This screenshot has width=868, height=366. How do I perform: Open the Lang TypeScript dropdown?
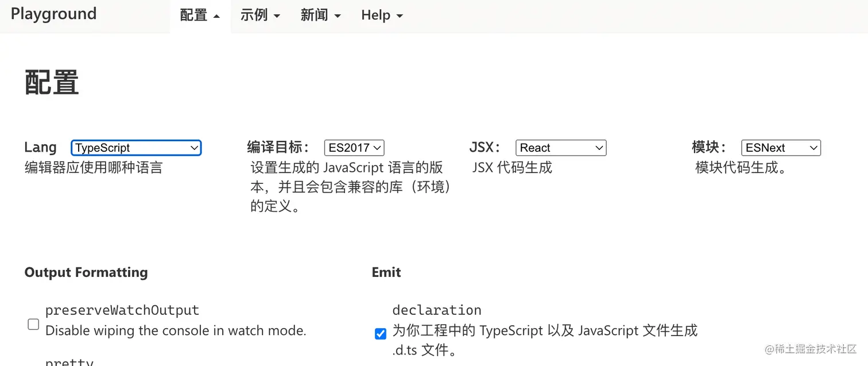coord(136,148)
